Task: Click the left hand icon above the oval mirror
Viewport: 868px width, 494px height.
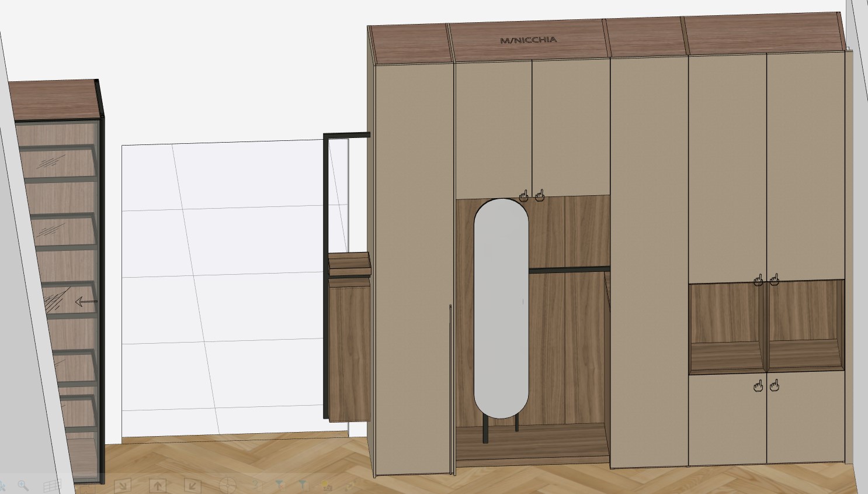Action: tap(524, 195)
